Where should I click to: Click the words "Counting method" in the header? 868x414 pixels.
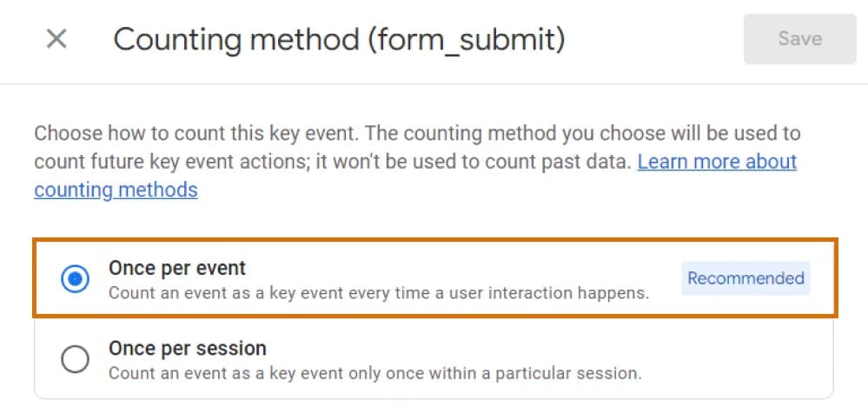[235, 39]
